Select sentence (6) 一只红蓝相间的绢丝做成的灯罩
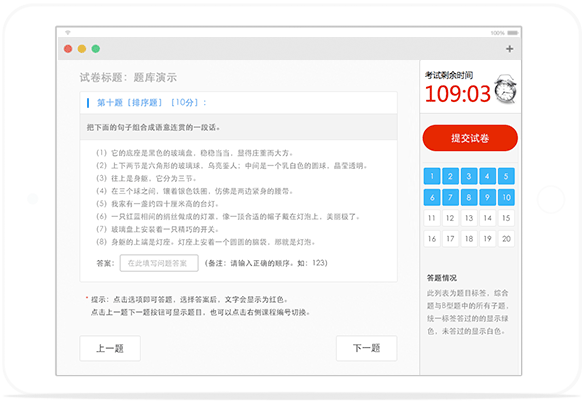 coord(228,216)
